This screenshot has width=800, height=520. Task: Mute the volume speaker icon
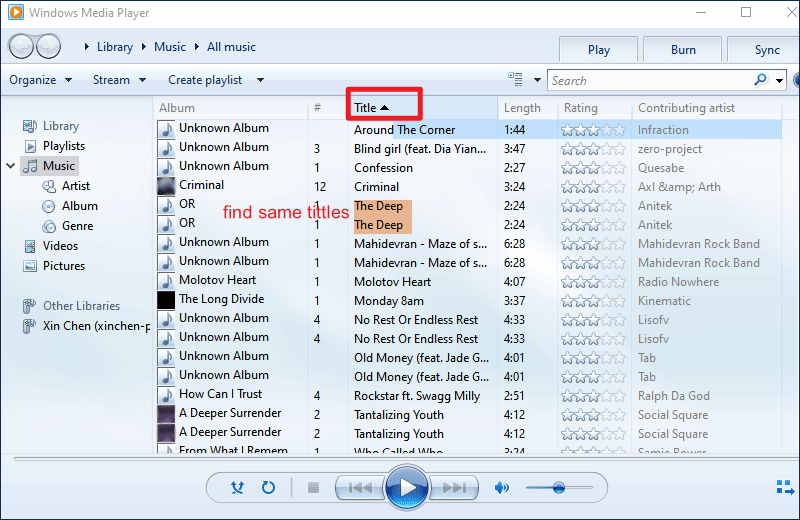(x=502, y=488)
